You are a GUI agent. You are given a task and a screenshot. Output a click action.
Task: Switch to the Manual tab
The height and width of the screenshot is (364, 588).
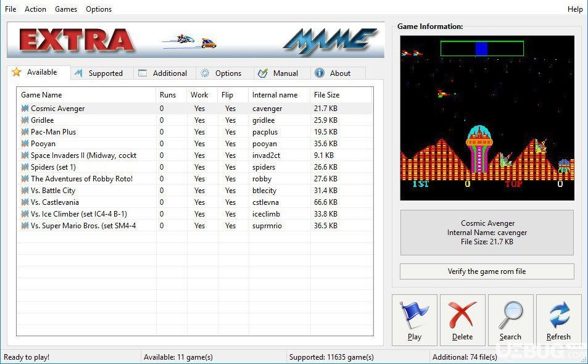click(x=282, y=73)
